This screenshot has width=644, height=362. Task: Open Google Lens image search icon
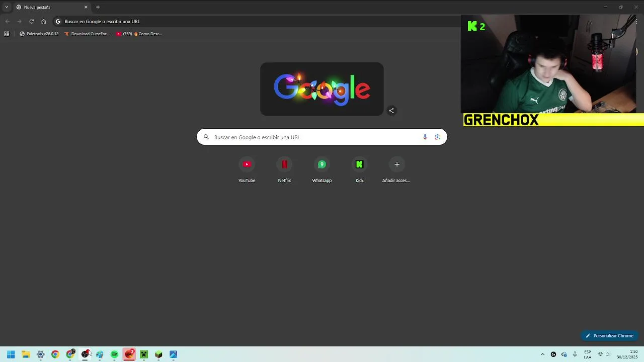click(x=437, y=137)
